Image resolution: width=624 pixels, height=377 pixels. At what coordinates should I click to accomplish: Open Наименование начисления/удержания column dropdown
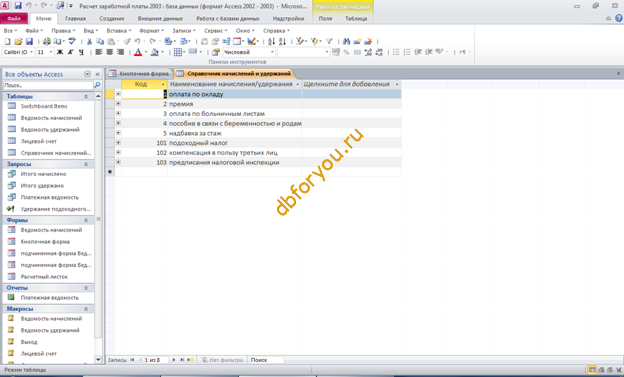[297, 84]
